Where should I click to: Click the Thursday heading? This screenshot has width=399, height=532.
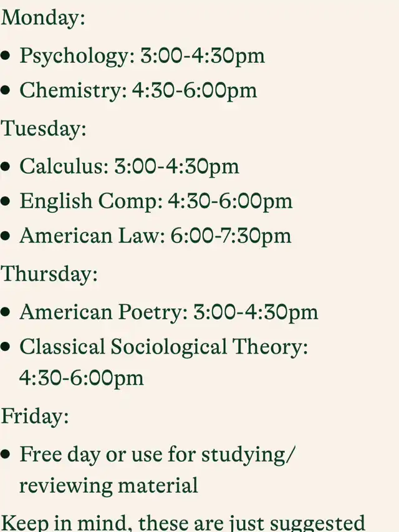coord(49,274)
